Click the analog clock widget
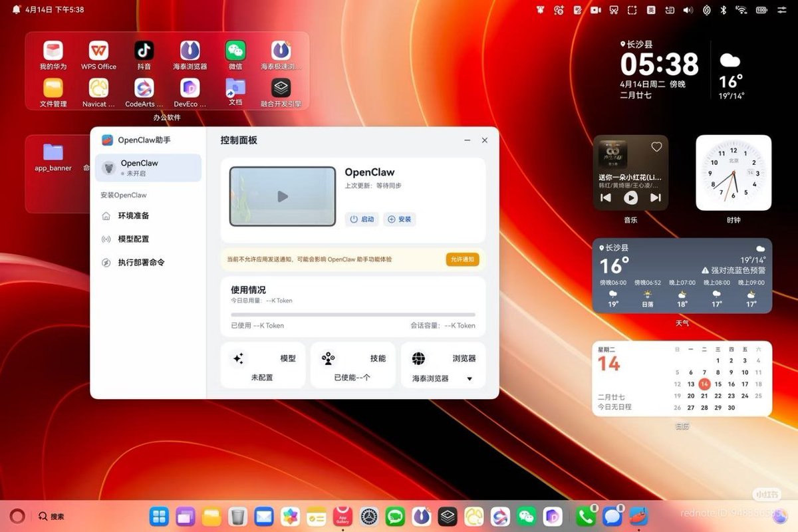Screen dimensions: 798x532 click(x=733, y=173)
